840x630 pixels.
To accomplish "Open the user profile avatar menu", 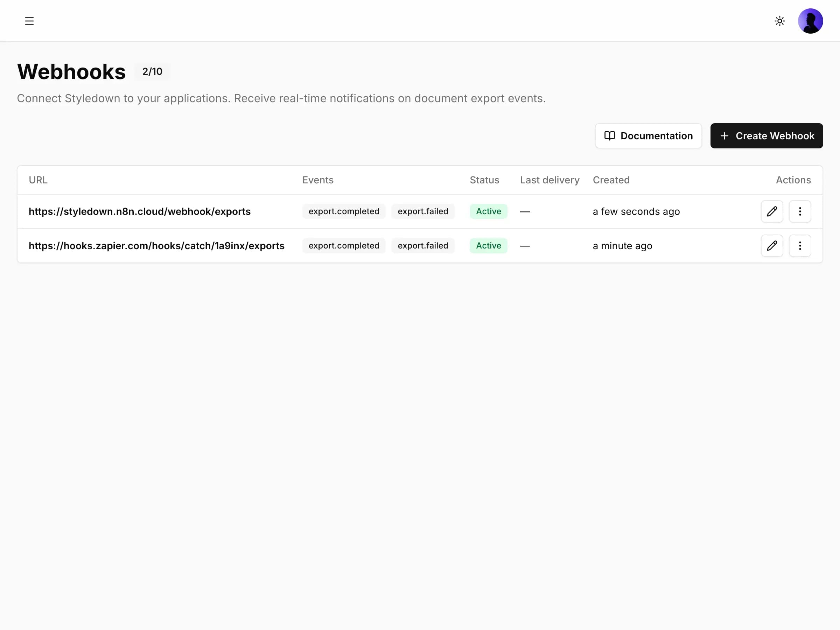I will [x=810, y=21].
